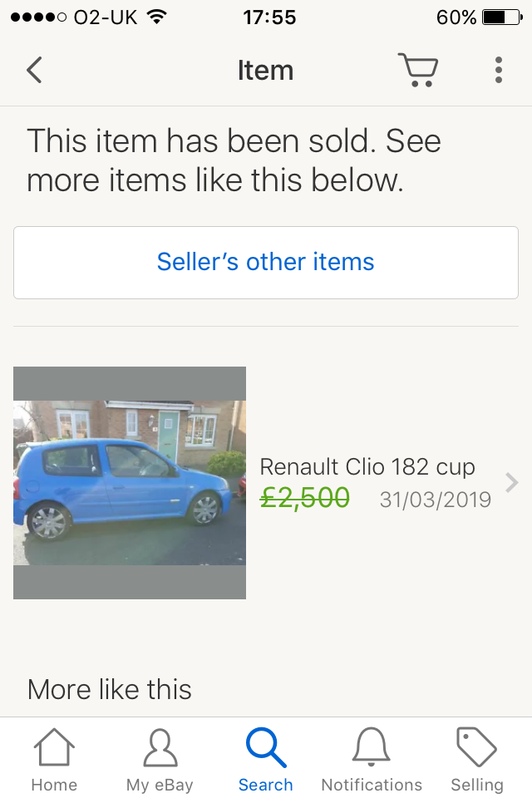The image size is (532, 798).
Task: Tap the Notifications bell icon
Action: click(372, 747)
